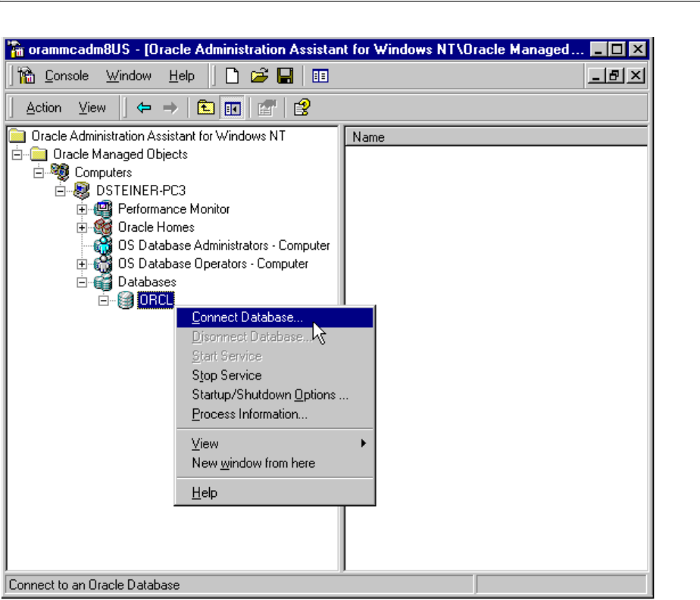
Task: Click the New console document icon
Action: 232,76
